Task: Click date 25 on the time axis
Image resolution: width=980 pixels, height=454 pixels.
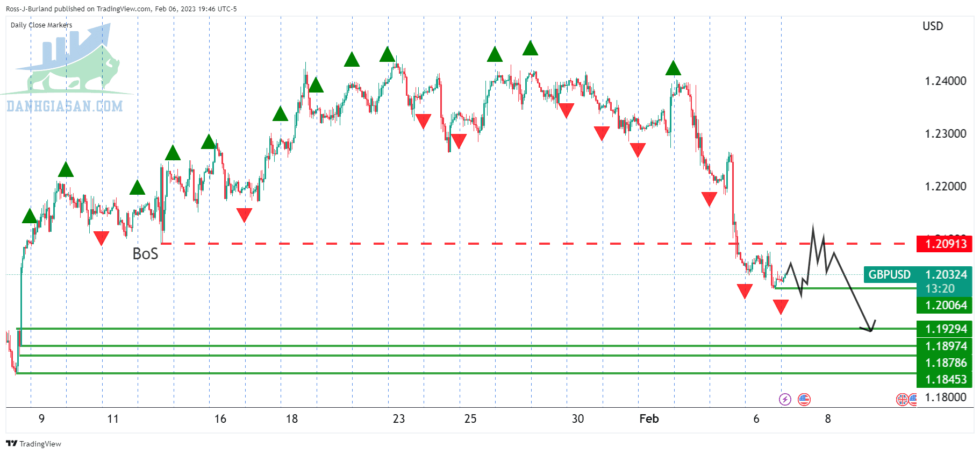Action: 470,419
